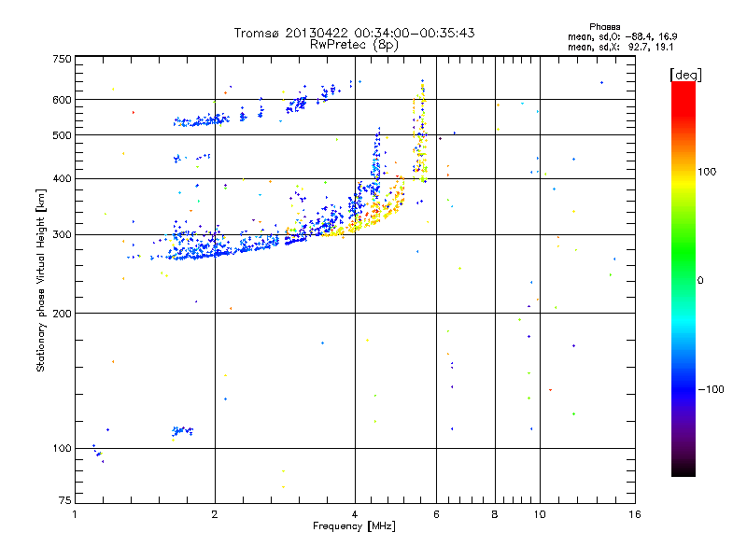Click the y-axis tick label '500'
Viewport: 747px width, 560px height.
click(62, 135)
